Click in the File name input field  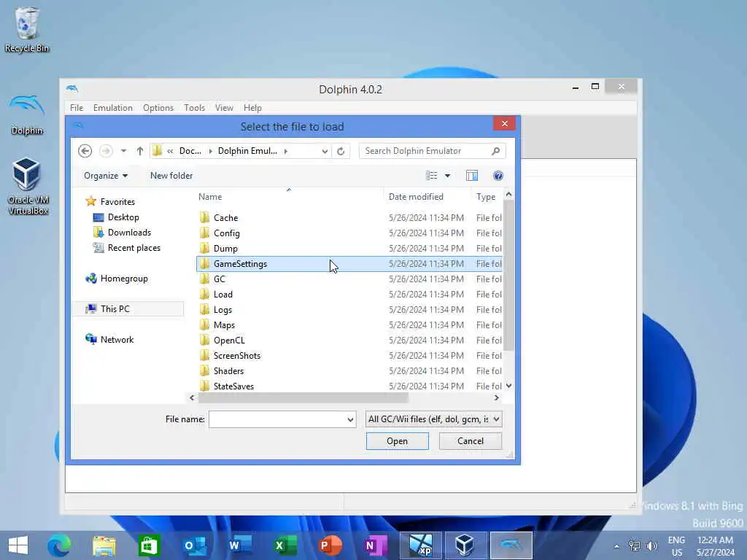click(x=277, y=419)
